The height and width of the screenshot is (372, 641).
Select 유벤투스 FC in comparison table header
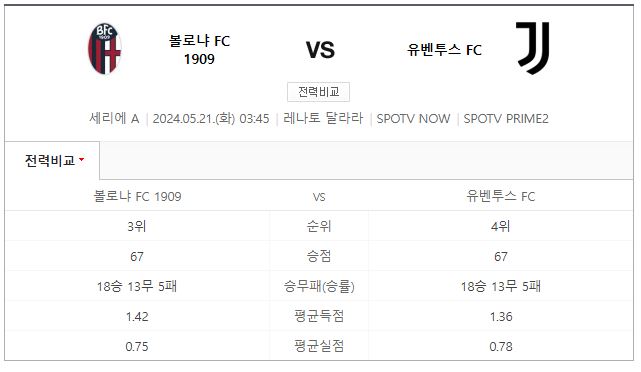pos(501,196)
